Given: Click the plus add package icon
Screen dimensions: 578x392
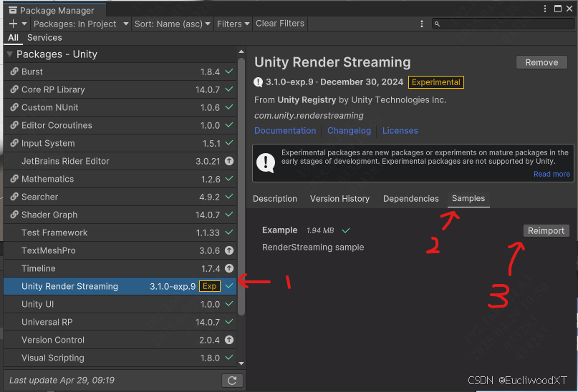Looking at the screenshot, I should (x=14, y=24).
